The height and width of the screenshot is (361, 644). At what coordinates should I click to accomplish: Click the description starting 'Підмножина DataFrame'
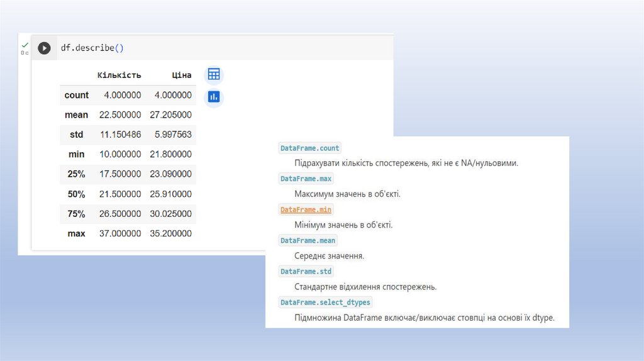click(425, 318)
